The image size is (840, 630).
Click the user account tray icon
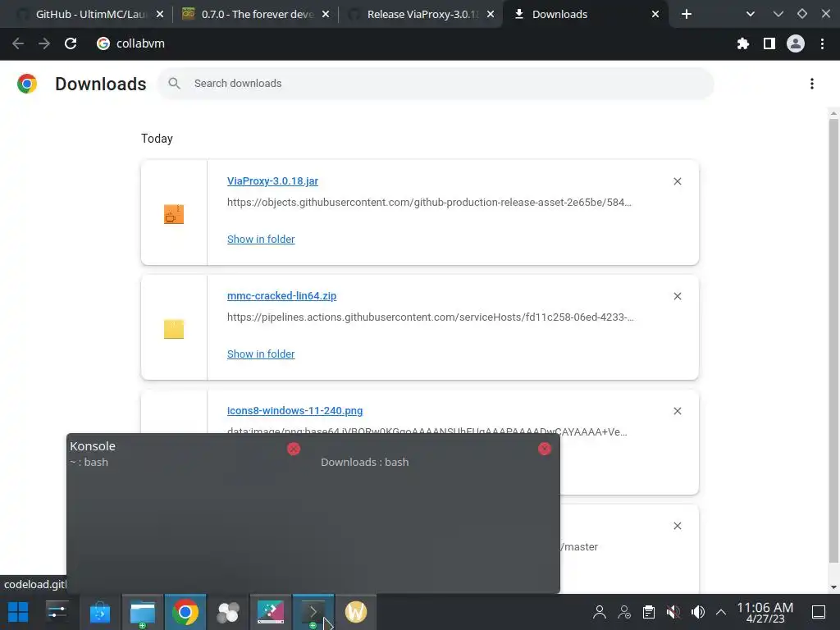click(600, 612)
